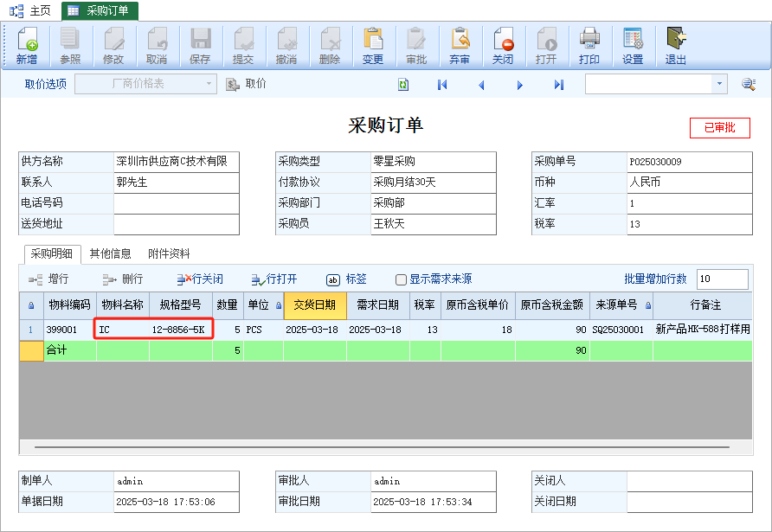Click the 提交 (Submit) toolbar icon

(x=243, y=45)
